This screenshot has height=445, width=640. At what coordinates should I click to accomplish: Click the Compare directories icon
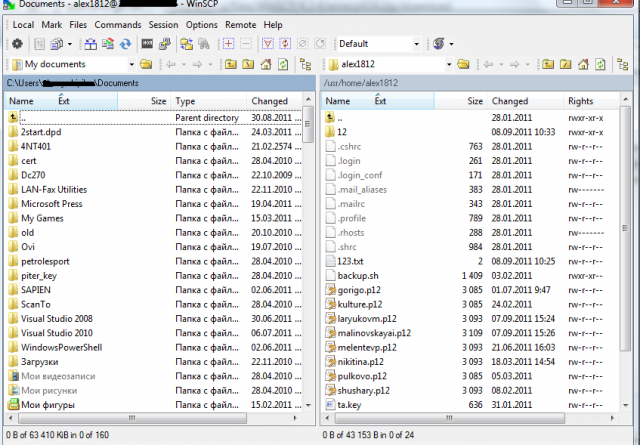click(x=91, y=44)
